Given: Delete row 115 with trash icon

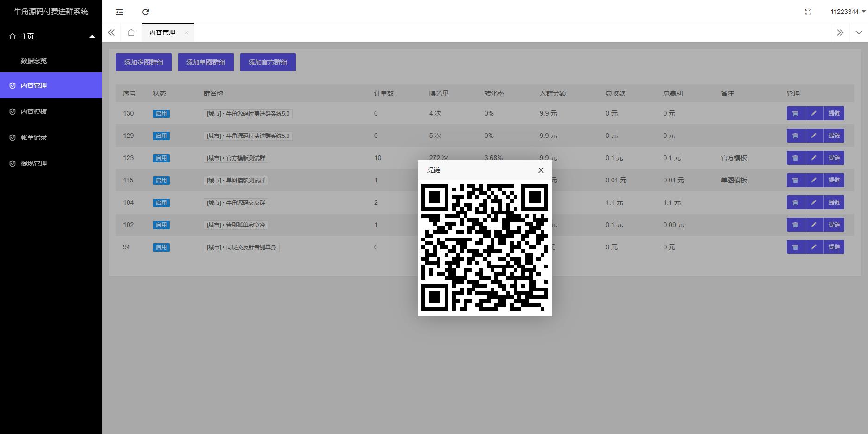Looking at the screenshot, I should (796, 180).
